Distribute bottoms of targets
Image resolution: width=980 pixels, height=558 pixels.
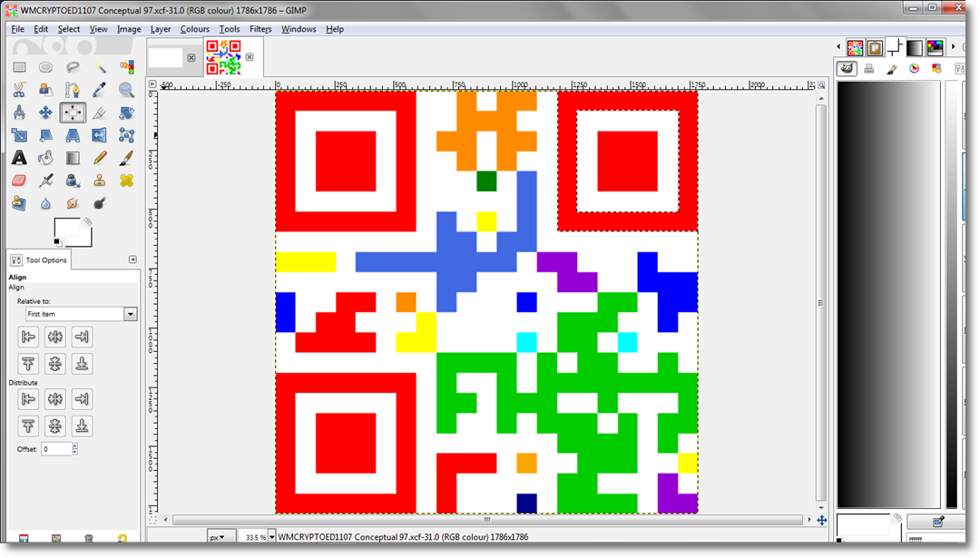click(x=82, y=426)
